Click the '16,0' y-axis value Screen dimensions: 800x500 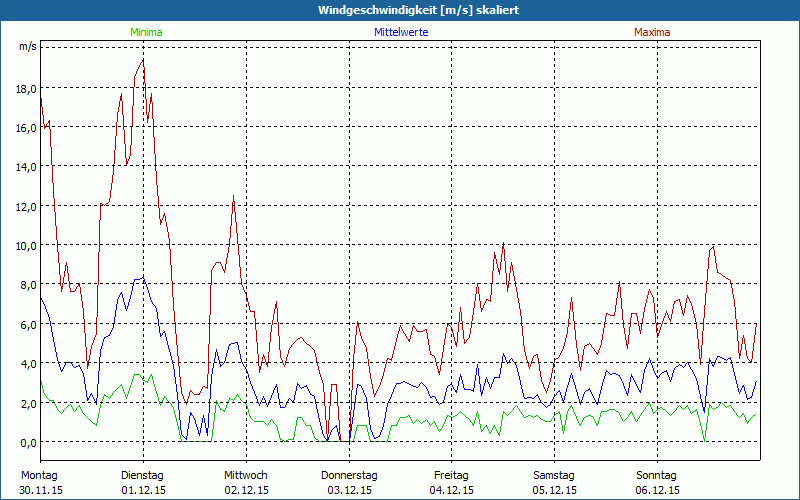tap(26, 128)
